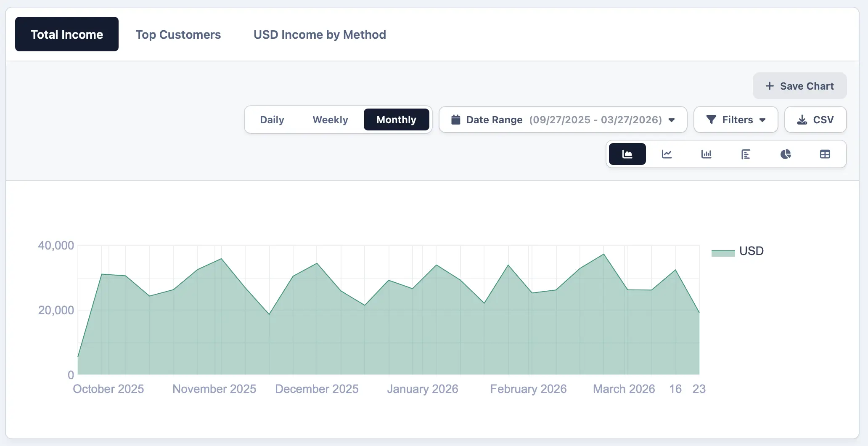Open the Date Range dropdown
868x446 pixels.
pyautogui.click(x=563, y=119)
